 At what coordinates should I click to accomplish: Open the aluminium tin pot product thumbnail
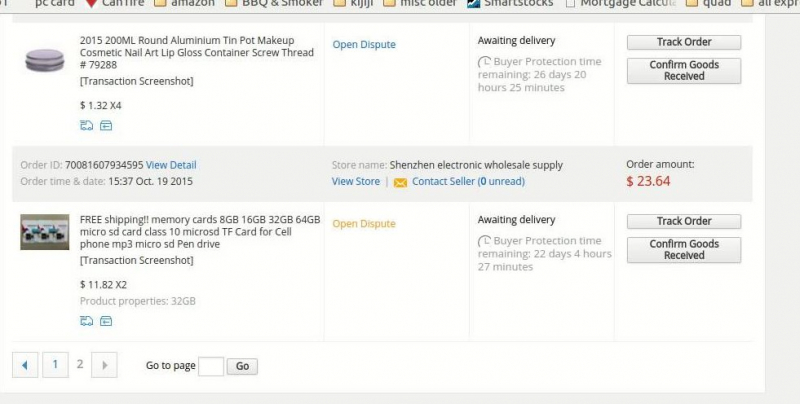(44, 60)
